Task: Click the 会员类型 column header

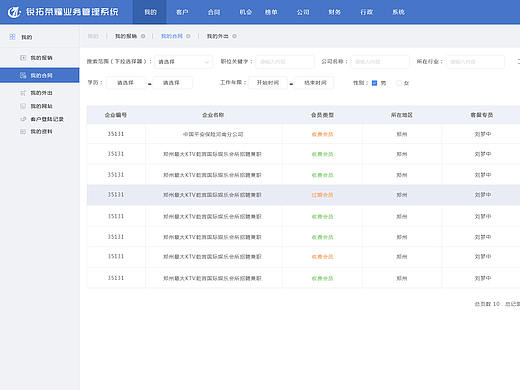Action: [x=322, y=115]
